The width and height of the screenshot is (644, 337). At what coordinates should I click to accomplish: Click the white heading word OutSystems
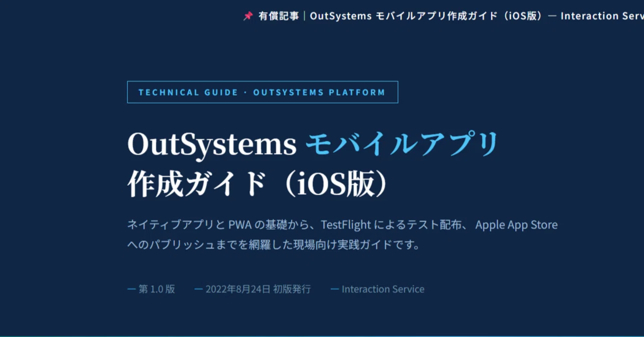pyautogui.click(x=212, y=144)
